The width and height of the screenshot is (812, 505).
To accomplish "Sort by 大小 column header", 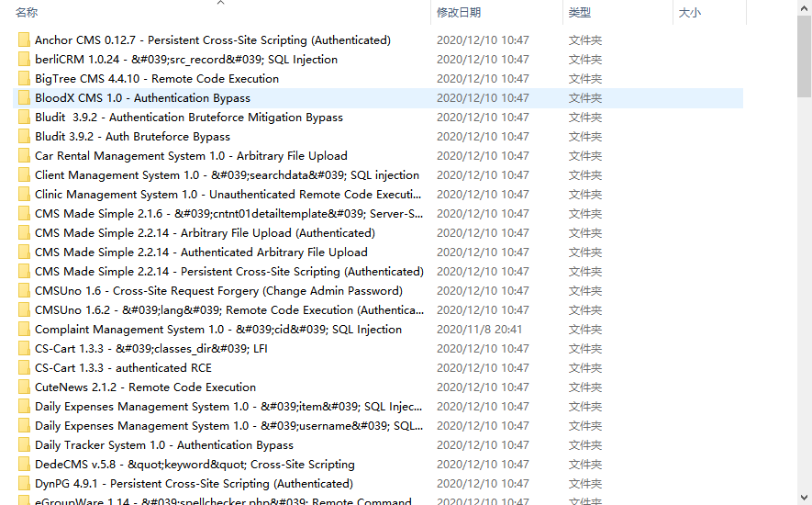I will coord(689,13).
